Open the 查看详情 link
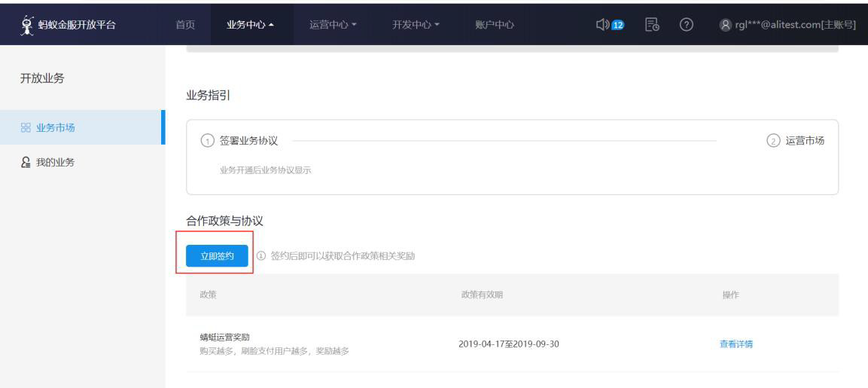This screenshot has width=868, height=388. [736, 344]
